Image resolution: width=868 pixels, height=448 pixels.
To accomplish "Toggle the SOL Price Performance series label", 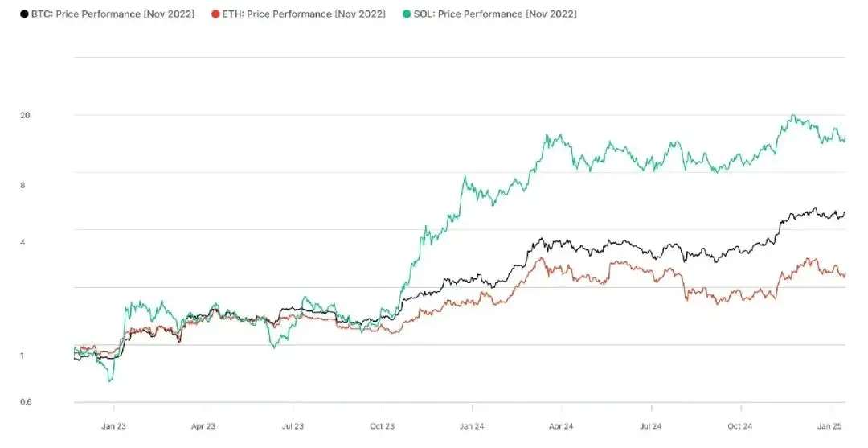I will (x=496, y=14).
